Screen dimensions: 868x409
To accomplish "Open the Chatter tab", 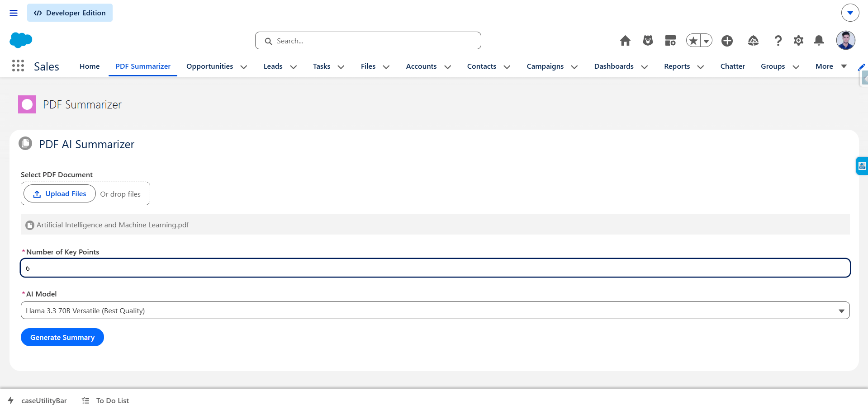I will pyautogui.click(x=733, y=66).
